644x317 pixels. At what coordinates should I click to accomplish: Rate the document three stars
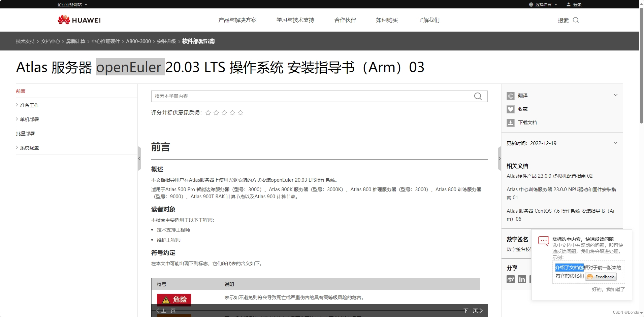[224, 113]
